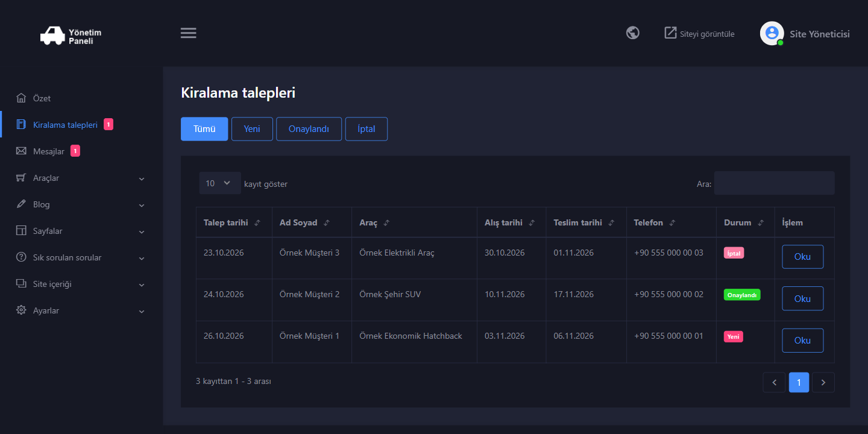Open the records-per-page dropdown showing 10
Viewport: 868px width, 434px height.
point(220,183)
